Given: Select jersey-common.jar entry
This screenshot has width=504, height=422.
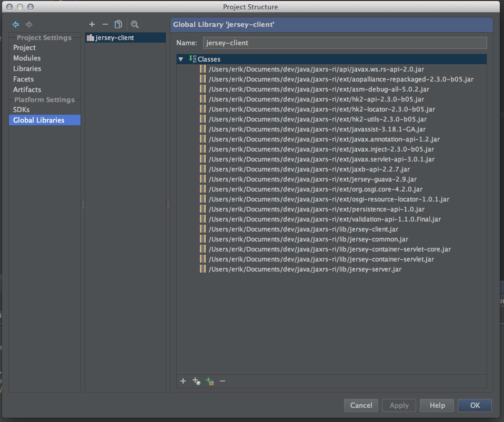Looking at the screenshot, I should (308, 239).
